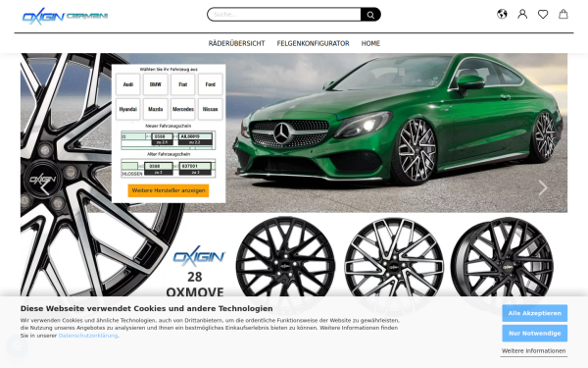Image resolution: width=588 pixels, height=368 pixels.
Task: Go to next slide with right chevron
Action: (543, 187)
